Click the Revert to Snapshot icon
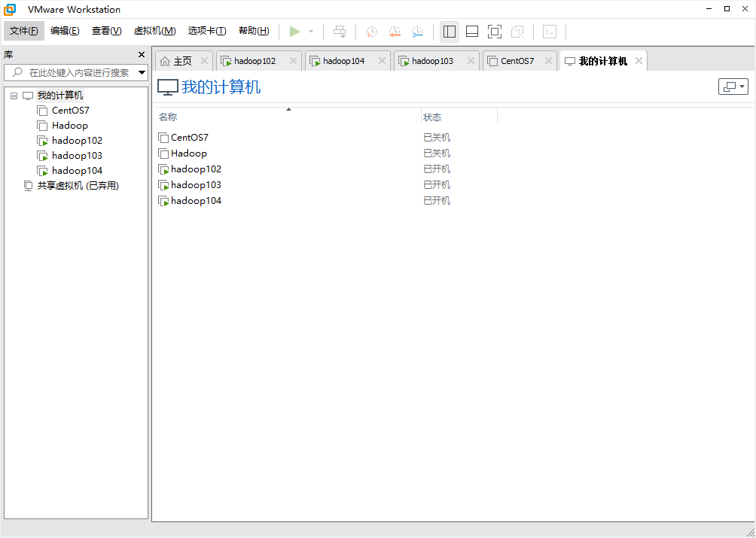The width and height of the screenshot is (756, 538). pyautogui.click(x=395, y=32)
